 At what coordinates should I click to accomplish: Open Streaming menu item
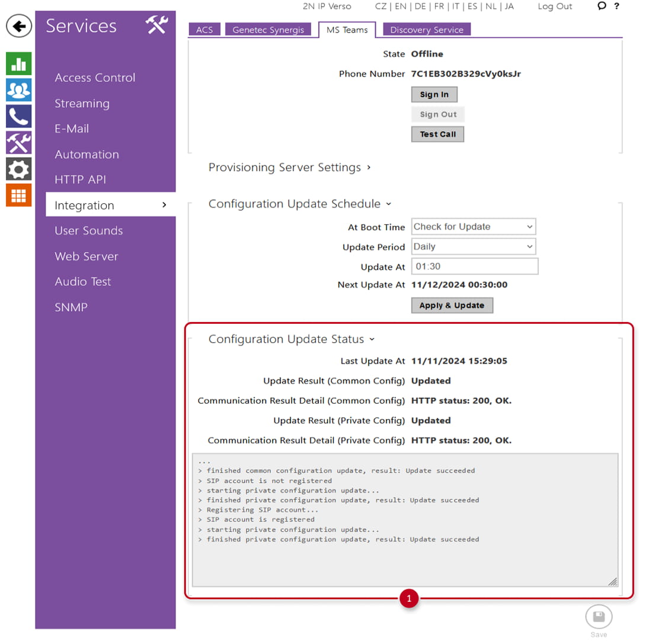point(82,103)
